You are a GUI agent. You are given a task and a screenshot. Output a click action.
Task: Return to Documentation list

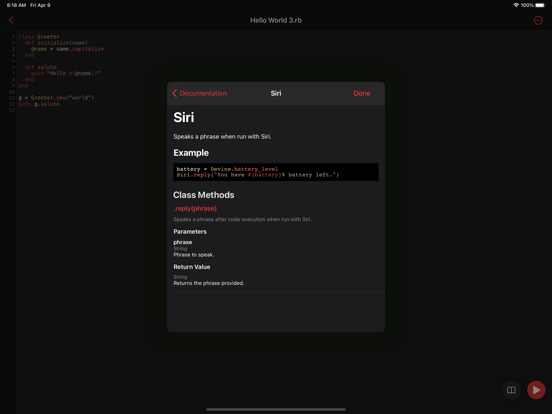pos(200,93)
